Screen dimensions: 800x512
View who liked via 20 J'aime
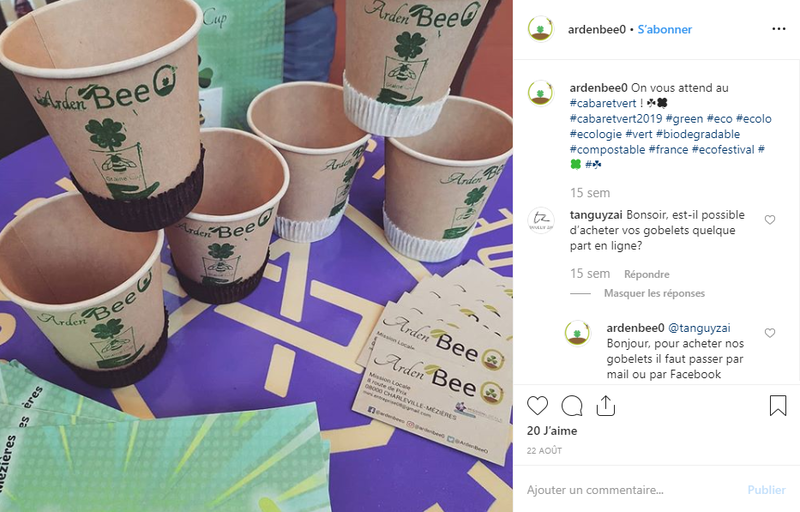point(552,431)
